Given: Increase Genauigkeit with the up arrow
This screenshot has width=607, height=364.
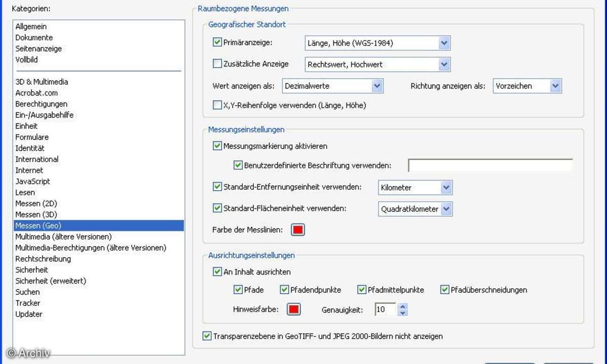Looking at the screenshot, I should (x=403, y=306).
